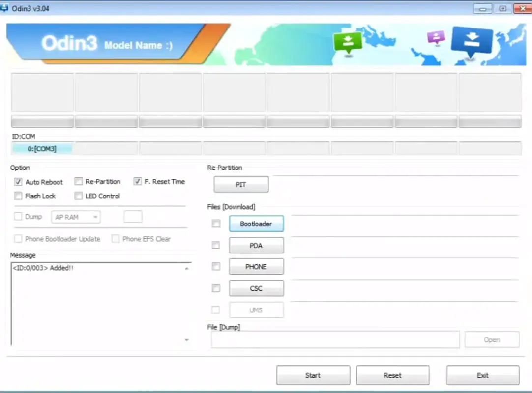Screen dimensions: 532x393
Task: Click the Bootloader file button
Action: point(256,224)
